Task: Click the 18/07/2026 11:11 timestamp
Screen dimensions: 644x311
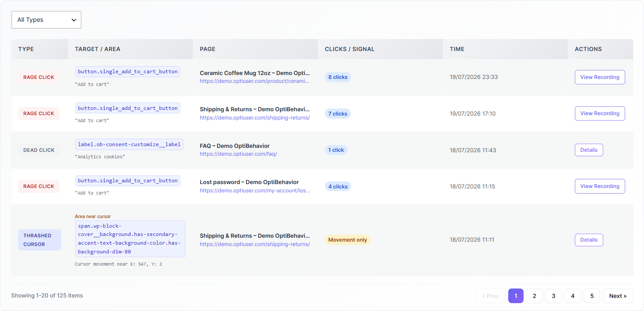Action: coord(472,240)
